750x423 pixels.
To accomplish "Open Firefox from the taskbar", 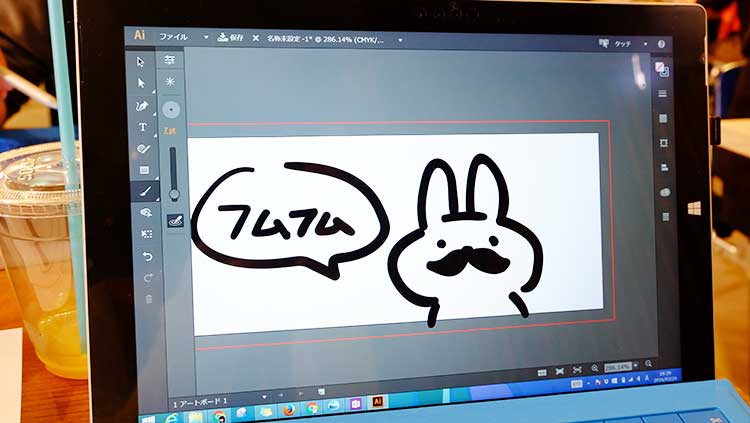I will pos(289,410).
